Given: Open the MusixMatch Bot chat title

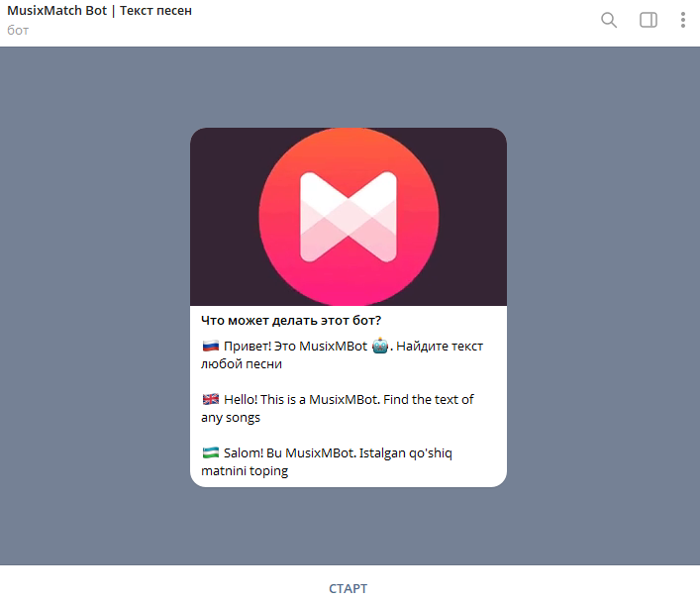Looking at the screenshot, I should (100, 11).
